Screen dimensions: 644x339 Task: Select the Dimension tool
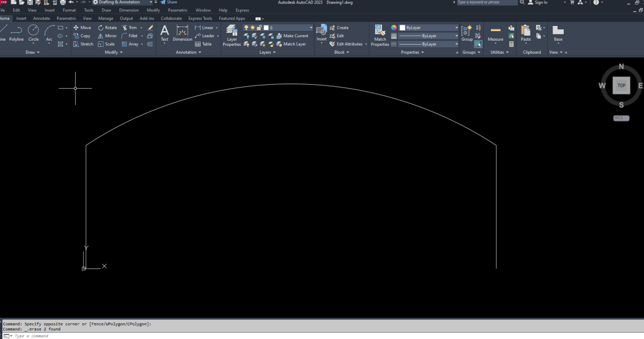click(x=182, y=33)
